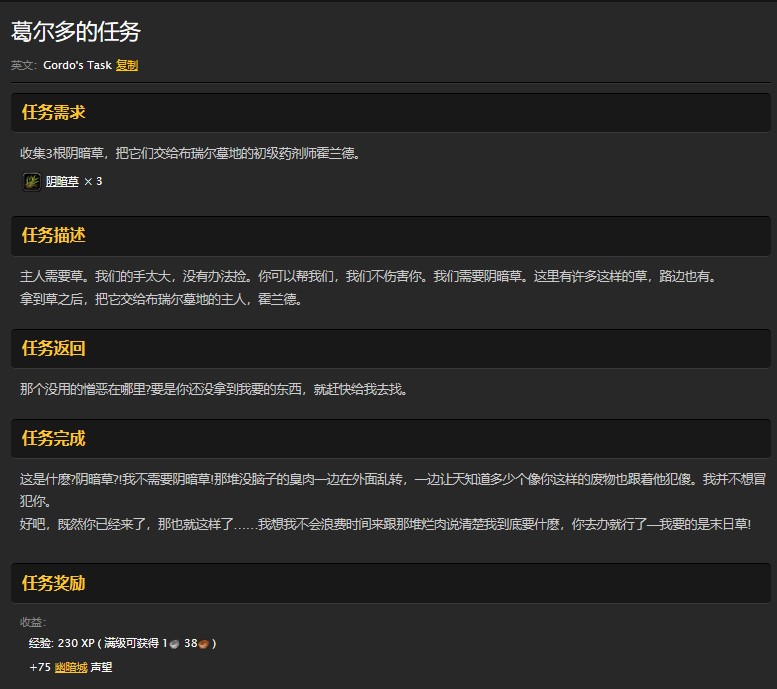The height and width of the screenshot is (689, 777).
Task: Click the requirement text 收集3根阴暗草
Action: pos(190,153)
